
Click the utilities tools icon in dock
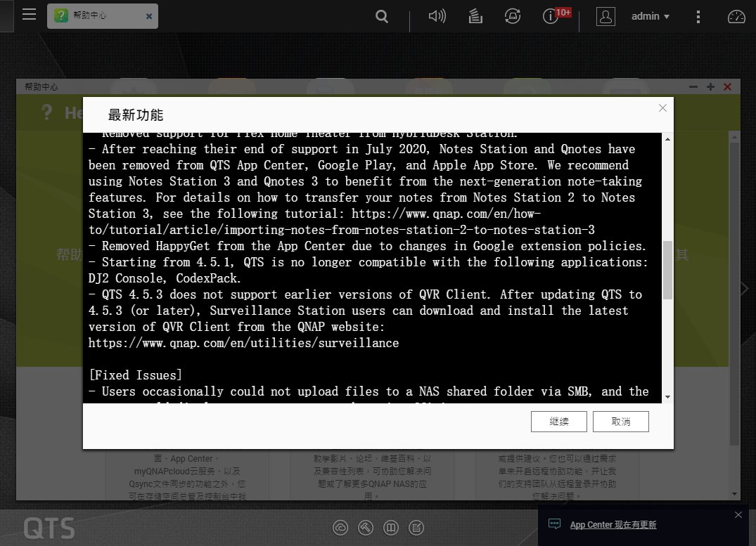(366, 528)
